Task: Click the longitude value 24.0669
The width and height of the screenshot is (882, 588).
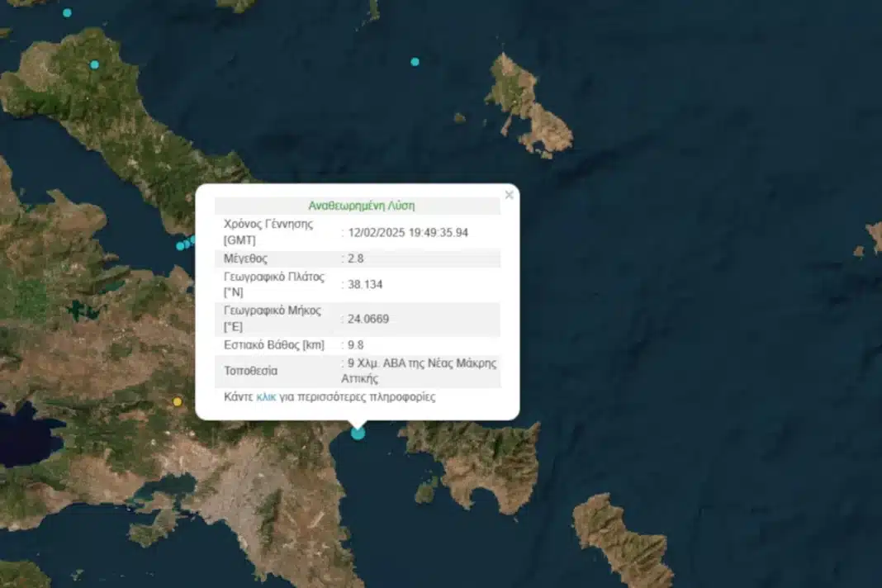Action: tap(368, 319)
